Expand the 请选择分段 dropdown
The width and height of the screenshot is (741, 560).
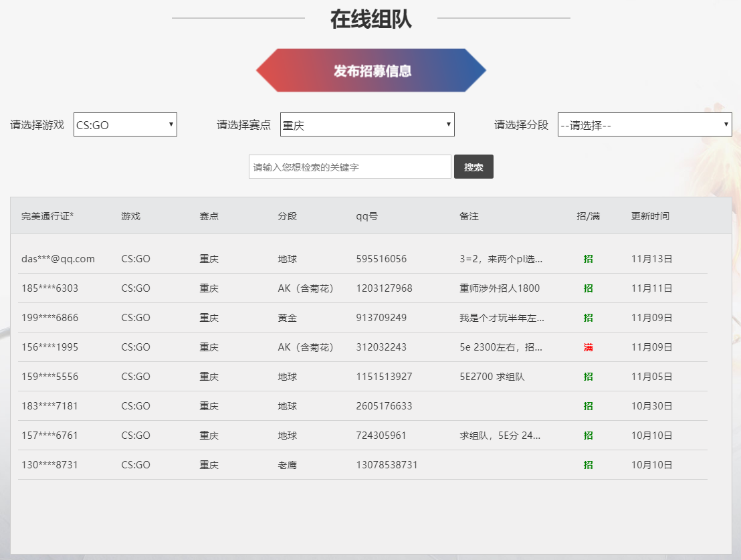pos(644,124)
